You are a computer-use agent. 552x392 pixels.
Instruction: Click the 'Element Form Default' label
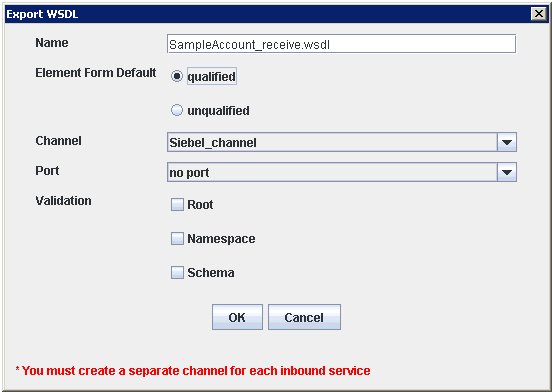(95, 72)
